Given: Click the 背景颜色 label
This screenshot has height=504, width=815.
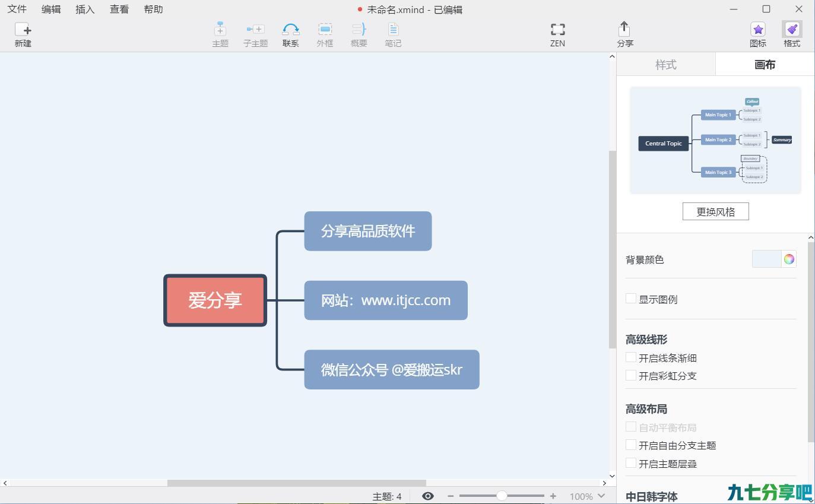Looking at the screenshot, I should click(x=645, y=259).
